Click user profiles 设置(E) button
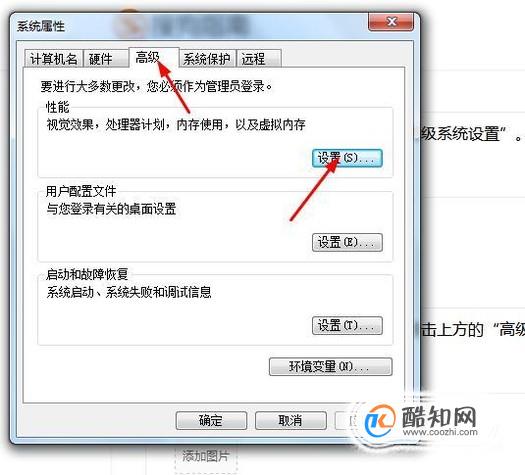This screenshot has height=475, width=525. [x=347, y=242]
